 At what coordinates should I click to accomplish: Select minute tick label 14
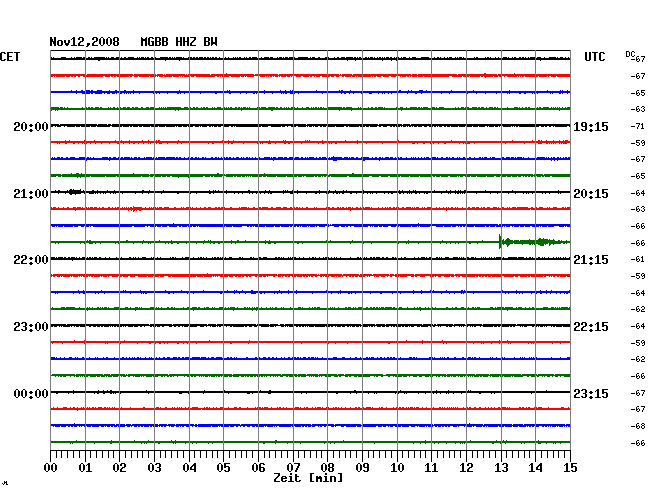[x=536, y=468]
